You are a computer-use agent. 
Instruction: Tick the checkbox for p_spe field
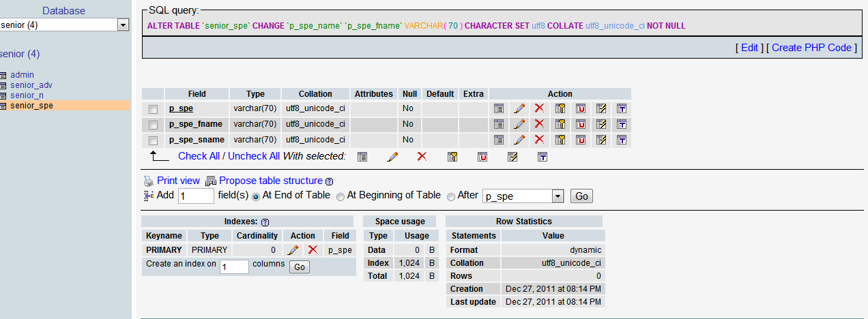tap(154, 109)
